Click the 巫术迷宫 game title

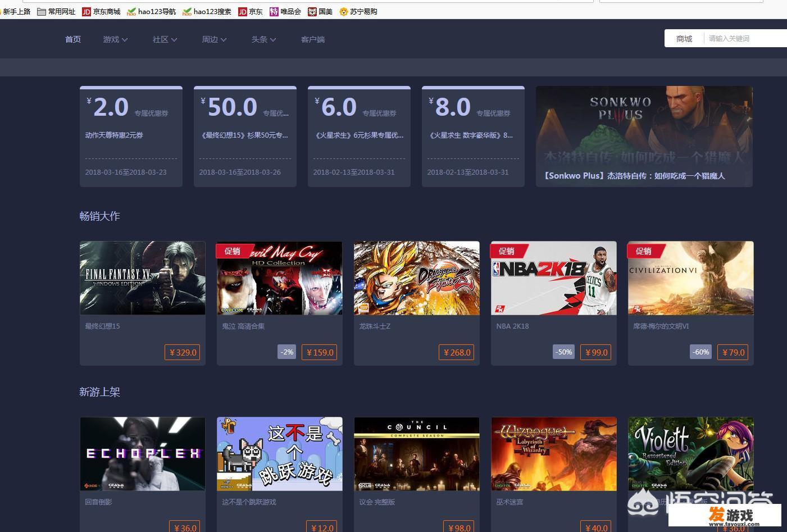click(x=509, y=502)
